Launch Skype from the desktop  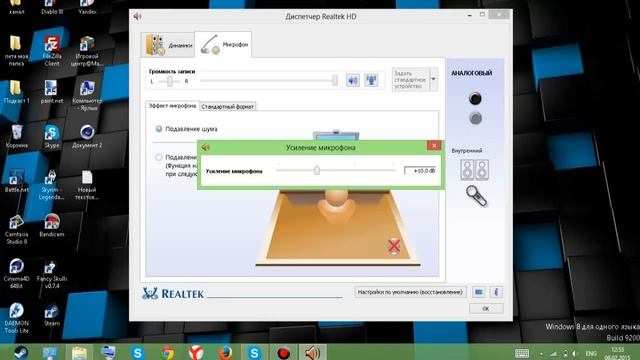click(52, 136)
